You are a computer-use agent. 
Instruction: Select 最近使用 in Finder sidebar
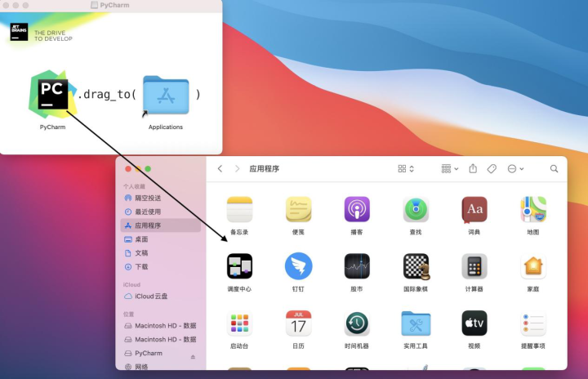pos(161,212)
